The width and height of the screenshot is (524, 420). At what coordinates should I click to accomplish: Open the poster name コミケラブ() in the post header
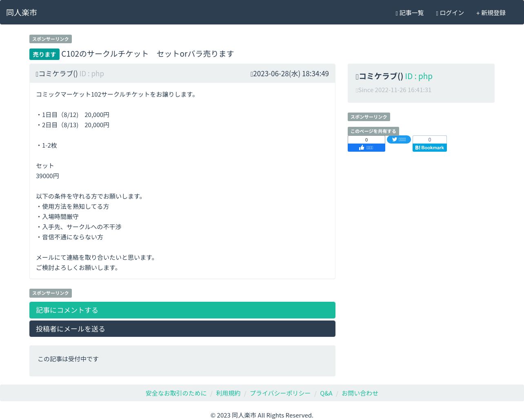click(x=57, y=74)
